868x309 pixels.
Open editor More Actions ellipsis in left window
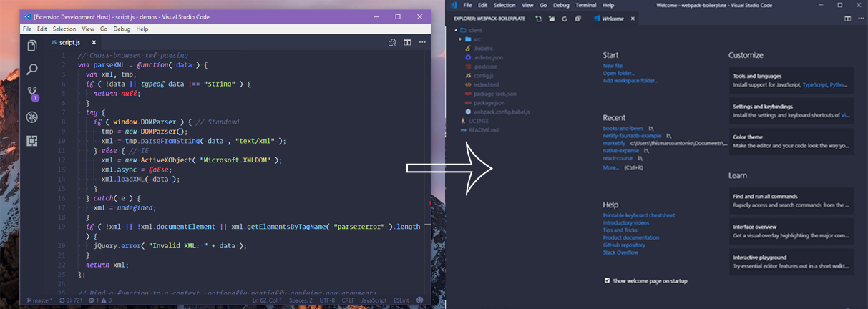pos(421,42)
